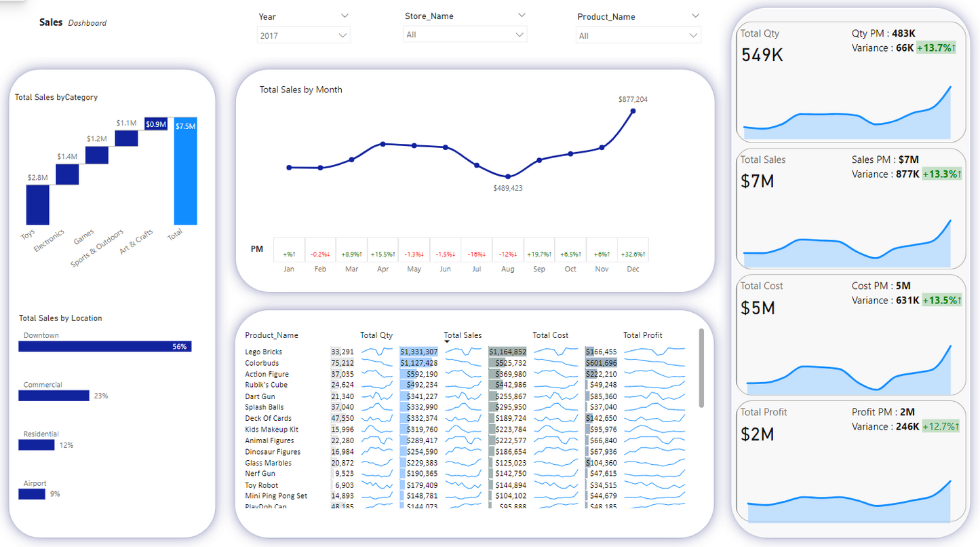Sort table by Total Qty column header
Image resolution: width=980 pixels, height=547 pixels.
376,335
